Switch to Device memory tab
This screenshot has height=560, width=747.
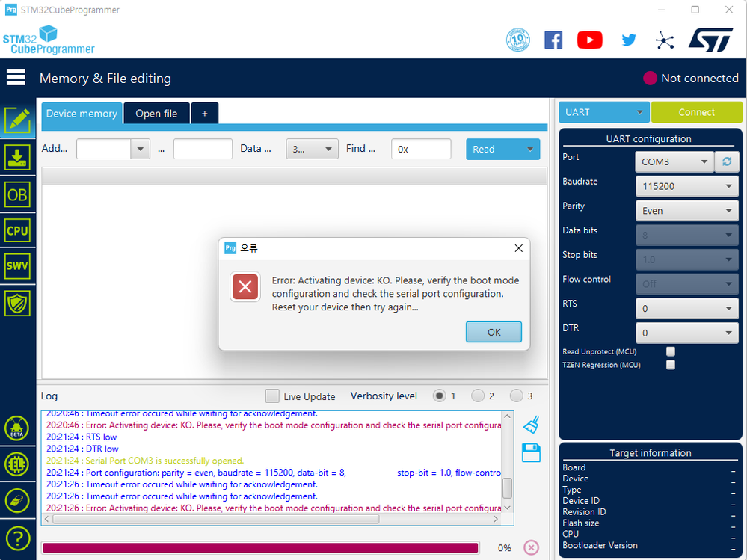pos(82,114)
